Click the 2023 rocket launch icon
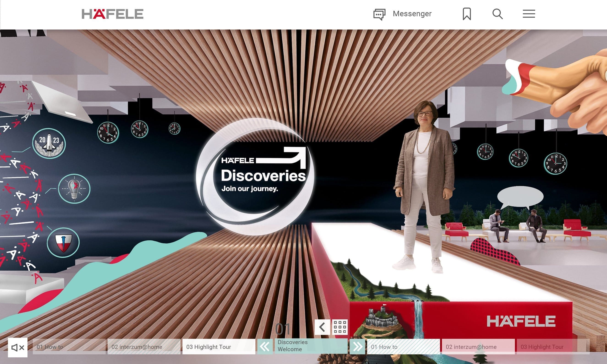 tap(49, 143)
